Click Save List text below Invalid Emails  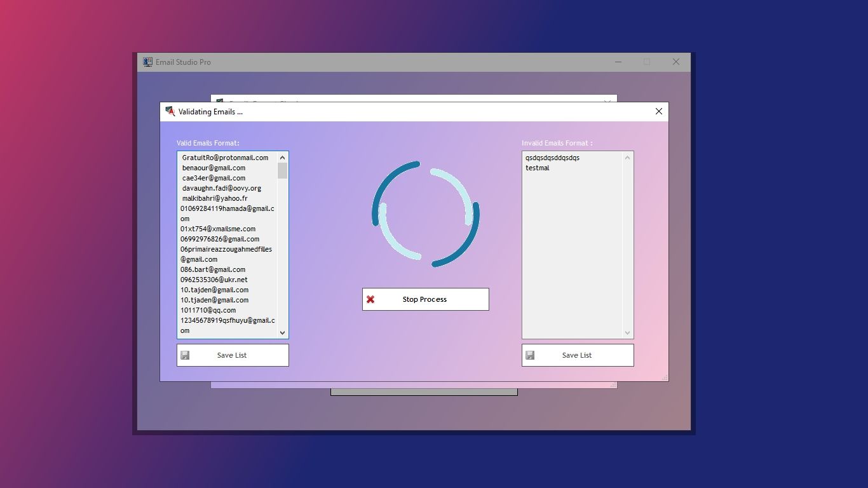576,355
